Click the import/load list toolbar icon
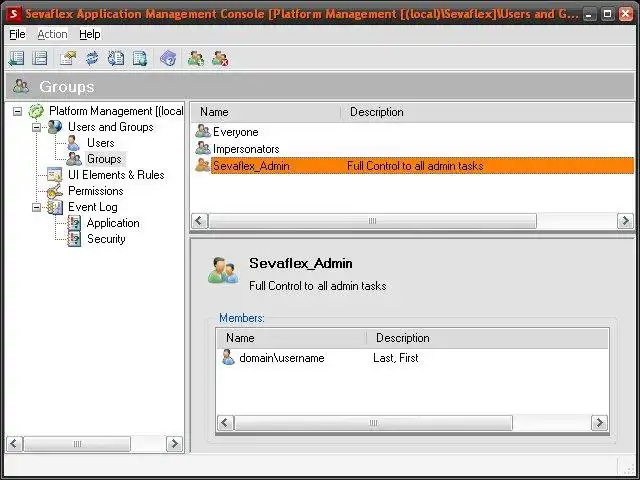Screen dimensions: 640x480 pos(116,58)
